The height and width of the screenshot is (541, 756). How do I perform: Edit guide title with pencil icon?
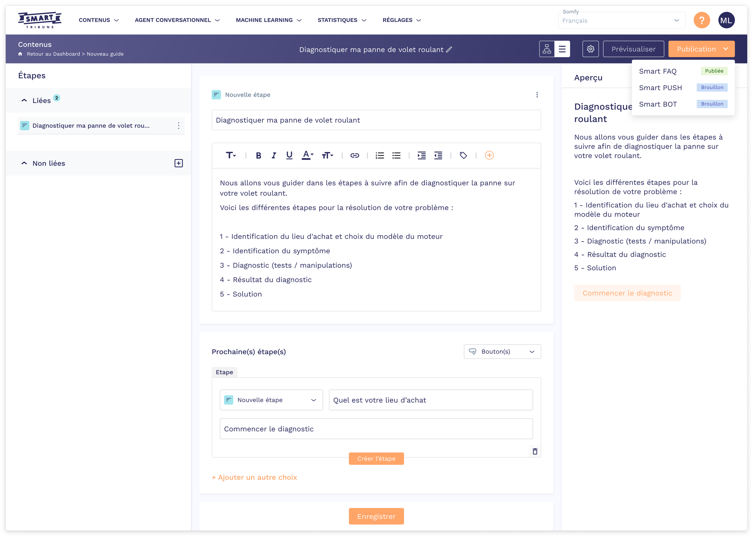(x=449, y=50)
